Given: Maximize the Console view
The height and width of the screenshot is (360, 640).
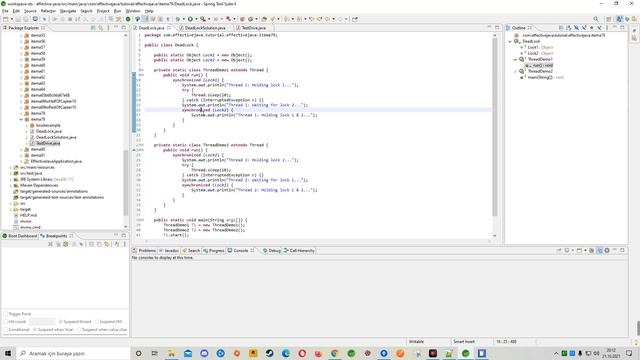Looking at the screenshot, I should click(x=622, y=250).
